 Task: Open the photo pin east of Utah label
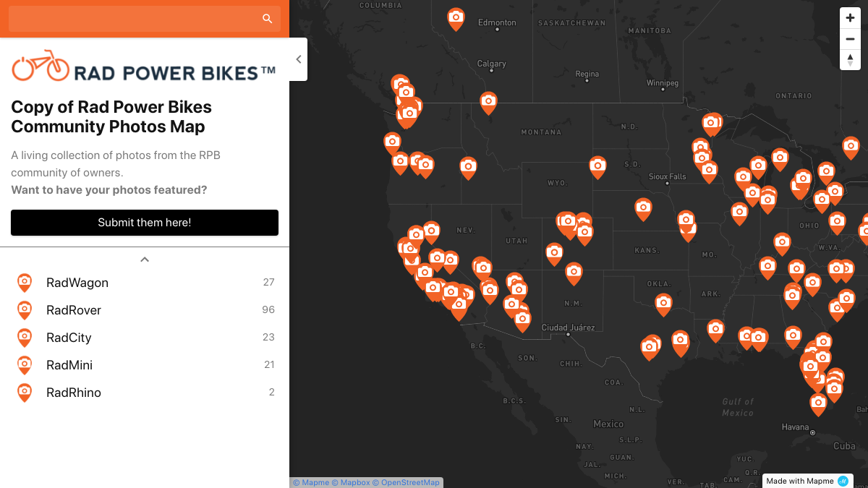point(555,254)
